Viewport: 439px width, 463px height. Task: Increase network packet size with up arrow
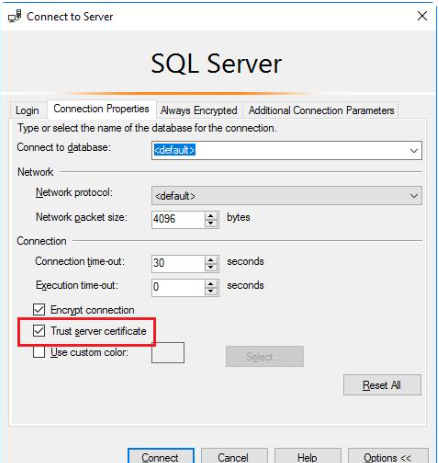coord(211,216)
